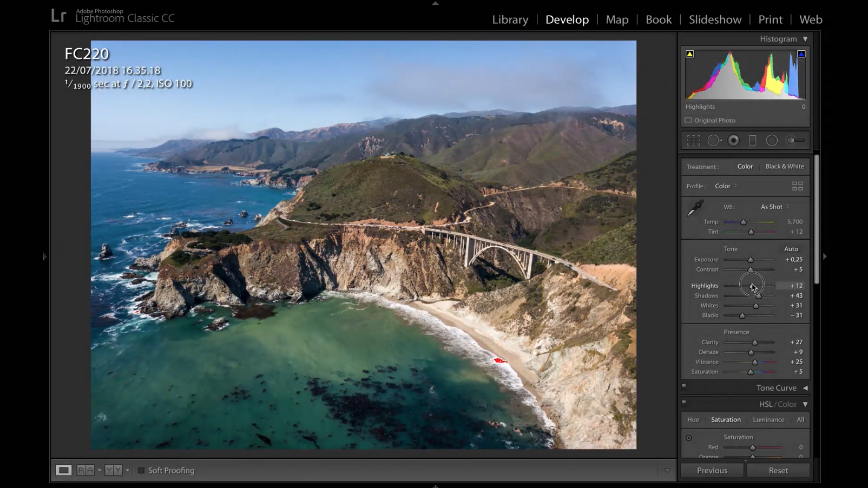This screenshot has height=488, width=868.
Task: Click the Red saturation slider handle
Action: (x=753, y=448)
